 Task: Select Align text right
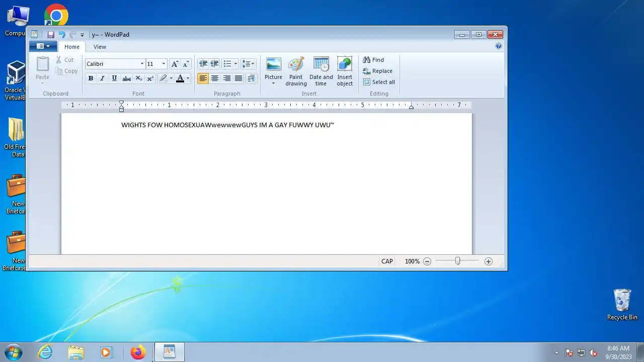pos(227,78)
